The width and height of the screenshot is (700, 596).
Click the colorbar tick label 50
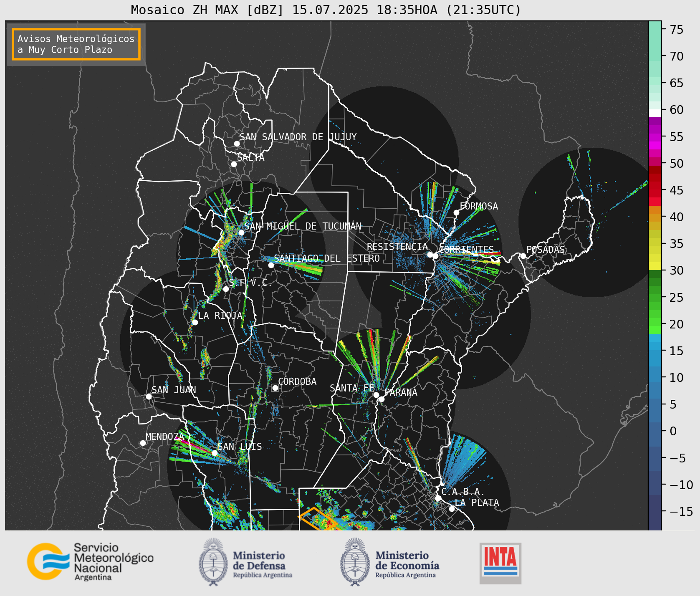click(677, 164)
